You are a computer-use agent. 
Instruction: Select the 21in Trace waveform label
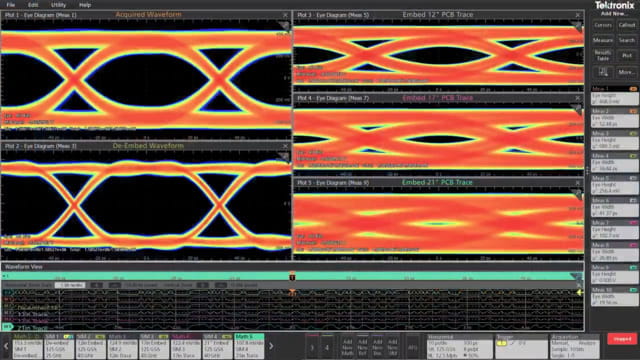point(32,327)
